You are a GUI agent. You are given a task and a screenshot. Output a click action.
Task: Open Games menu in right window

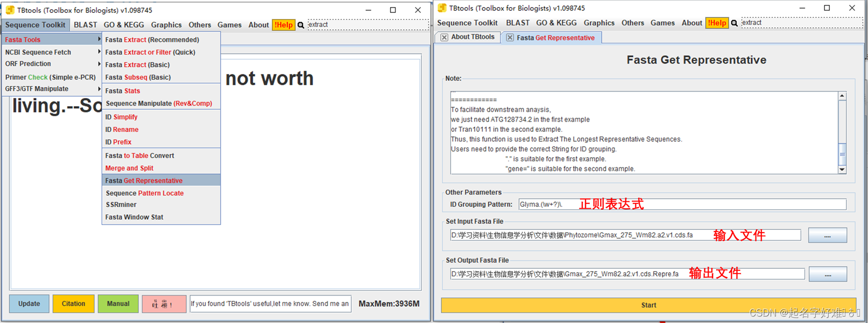tap(662, 23)
